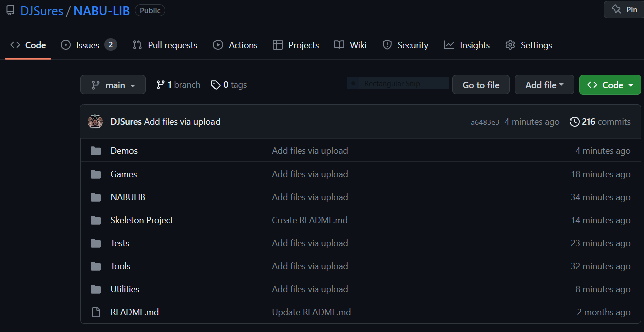
Task: Click the 14 minutes ago timestamp
Action: click(601, 220)
